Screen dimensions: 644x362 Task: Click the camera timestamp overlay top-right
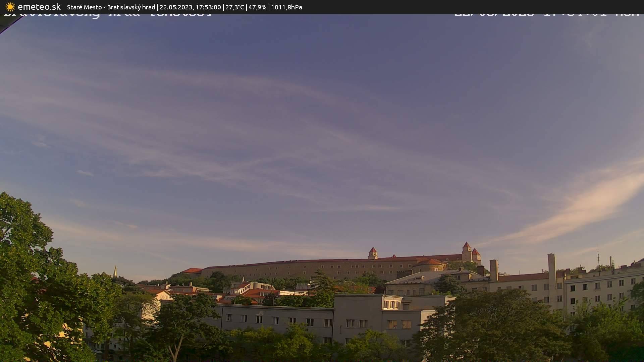point(546,14)
